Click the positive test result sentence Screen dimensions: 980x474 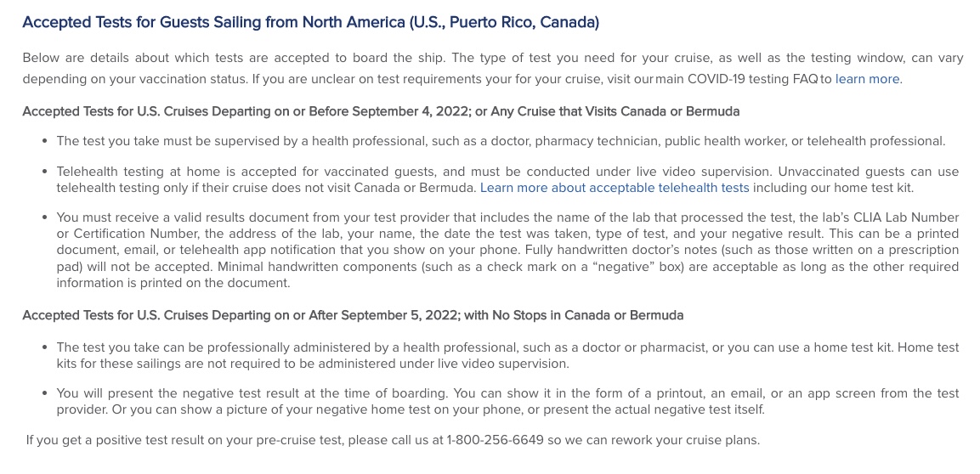coord(394,440)
